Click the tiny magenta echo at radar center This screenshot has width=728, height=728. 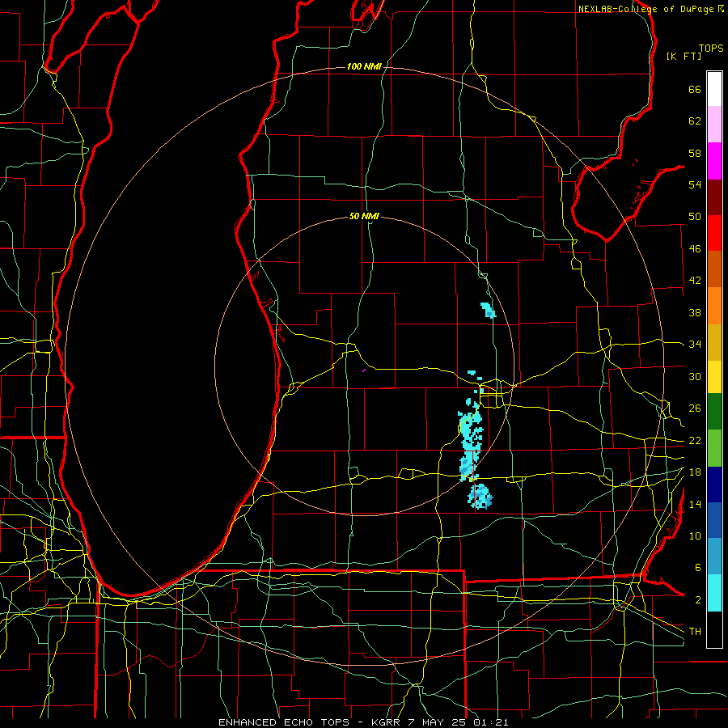tap(364, 370)
